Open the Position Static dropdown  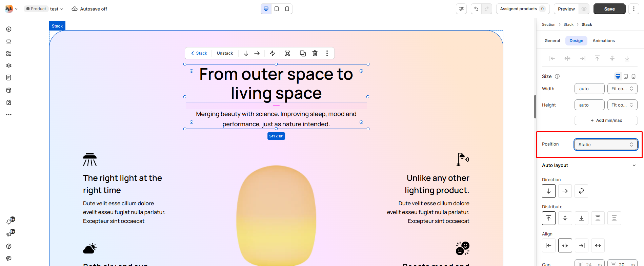tap(606, 145)
